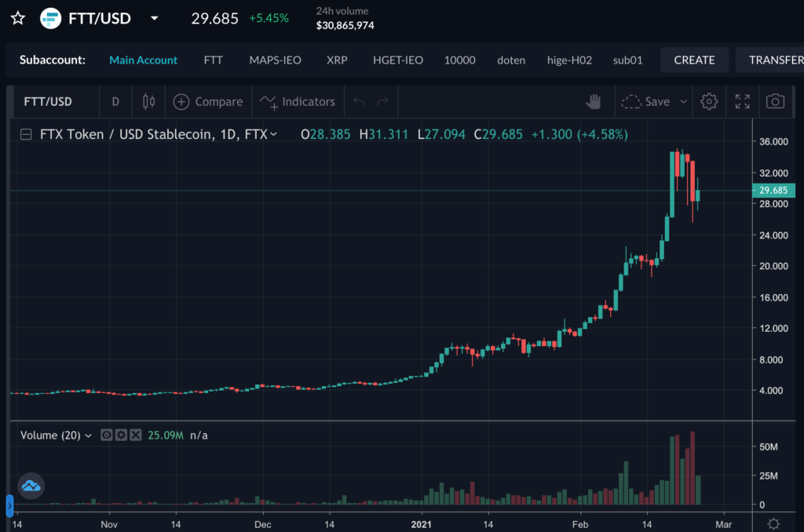Toggle Volume indicator visibility eye
This screenshot has width=804, height=532.
[106, 435]
